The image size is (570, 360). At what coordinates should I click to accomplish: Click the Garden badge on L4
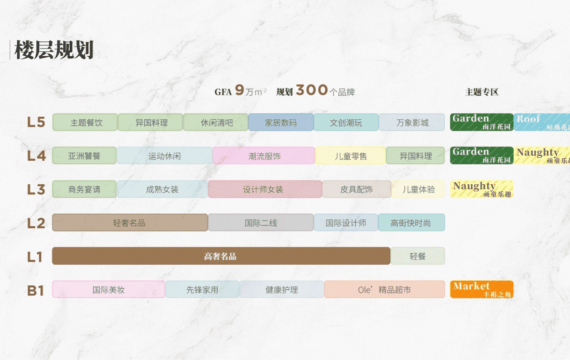[x=482, y=156]
